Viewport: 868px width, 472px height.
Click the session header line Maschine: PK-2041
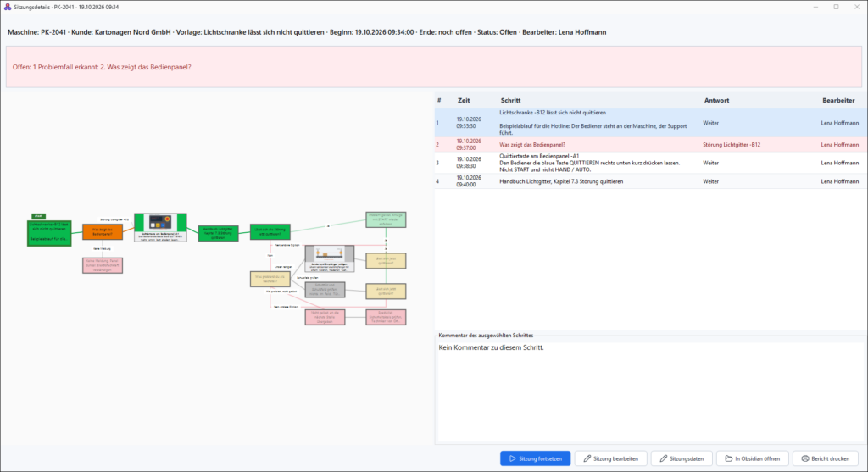click(307, 32)
